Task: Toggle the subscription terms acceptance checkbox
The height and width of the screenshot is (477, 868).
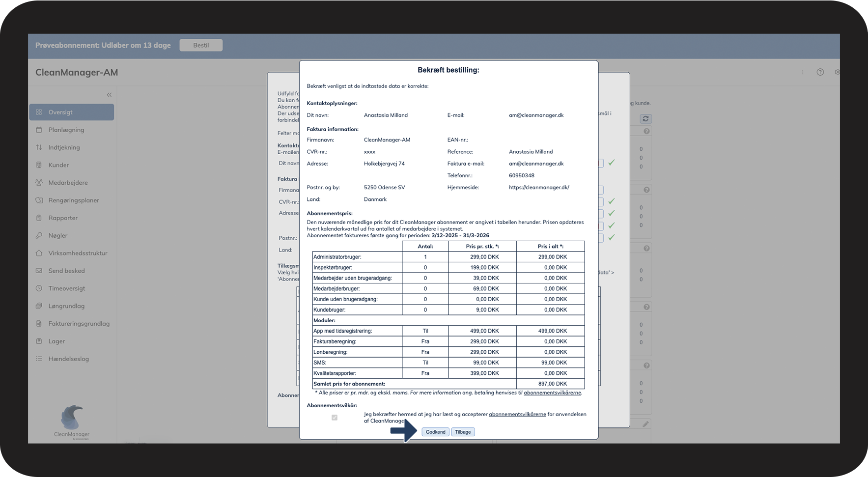Action: 335,418
